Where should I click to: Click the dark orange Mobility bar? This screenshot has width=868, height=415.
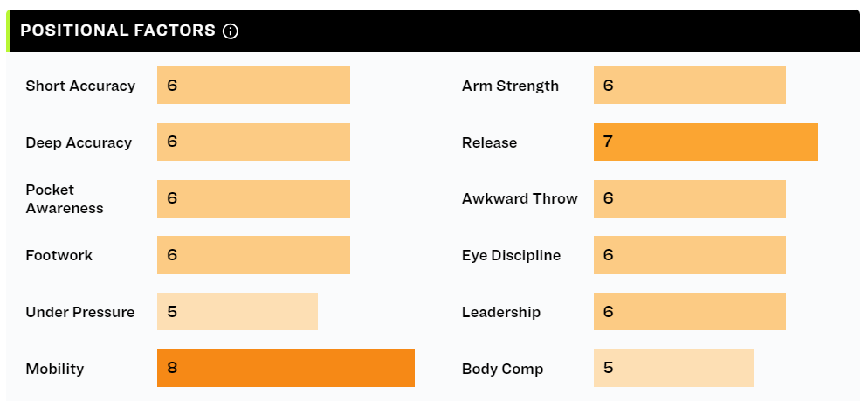(x=286, y=368)
